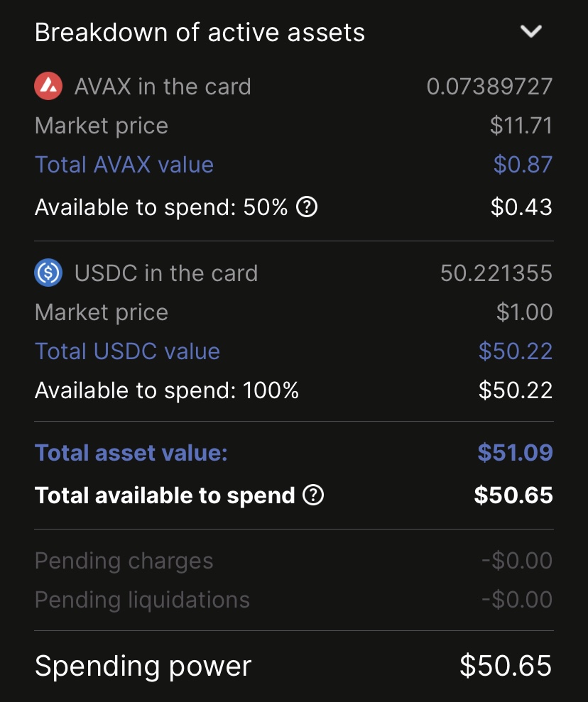Open the Total USDC value link
The image size is (588, 702).
(127, 351)
